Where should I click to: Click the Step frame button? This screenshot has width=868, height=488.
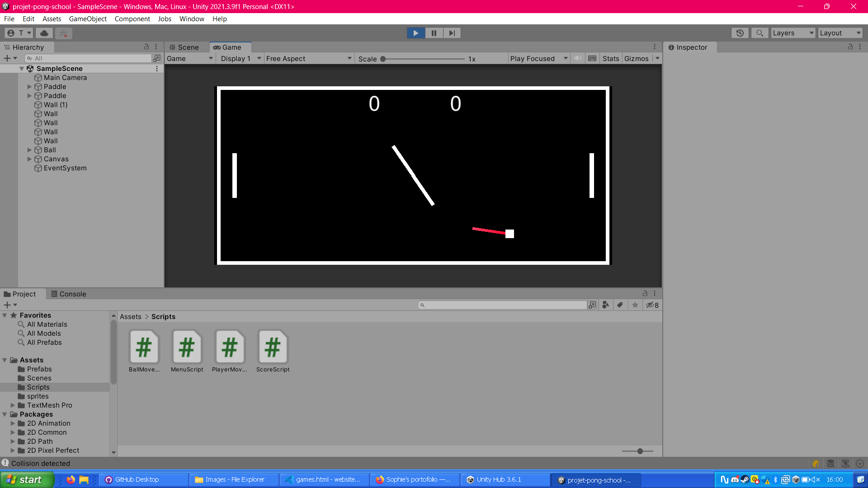(x=452, y=33)
